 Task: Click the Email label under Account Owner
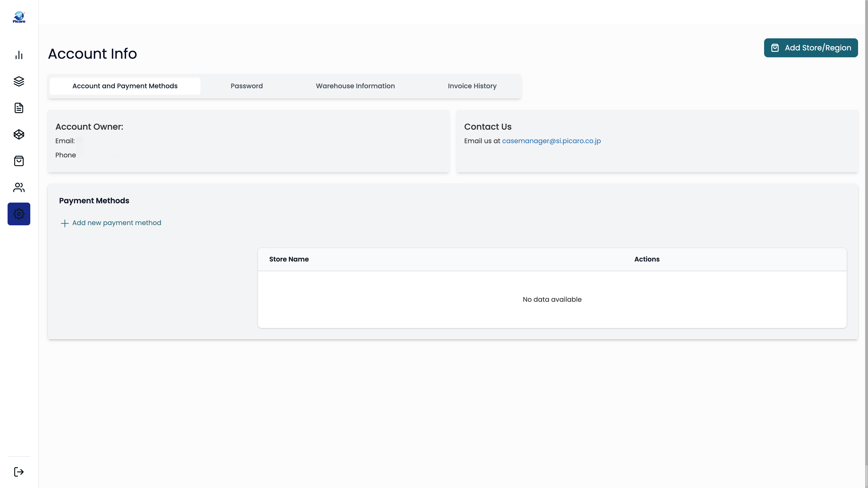point(65,141)
